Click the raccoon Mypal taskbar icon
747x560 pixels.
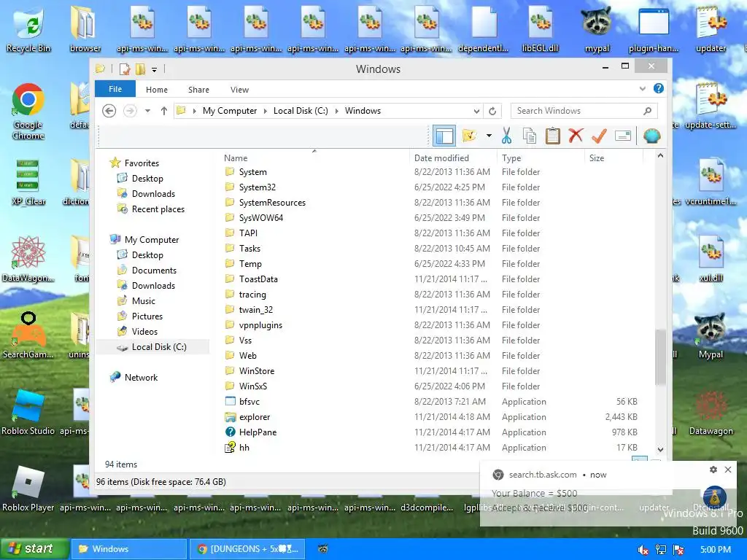tap(323, 549)
